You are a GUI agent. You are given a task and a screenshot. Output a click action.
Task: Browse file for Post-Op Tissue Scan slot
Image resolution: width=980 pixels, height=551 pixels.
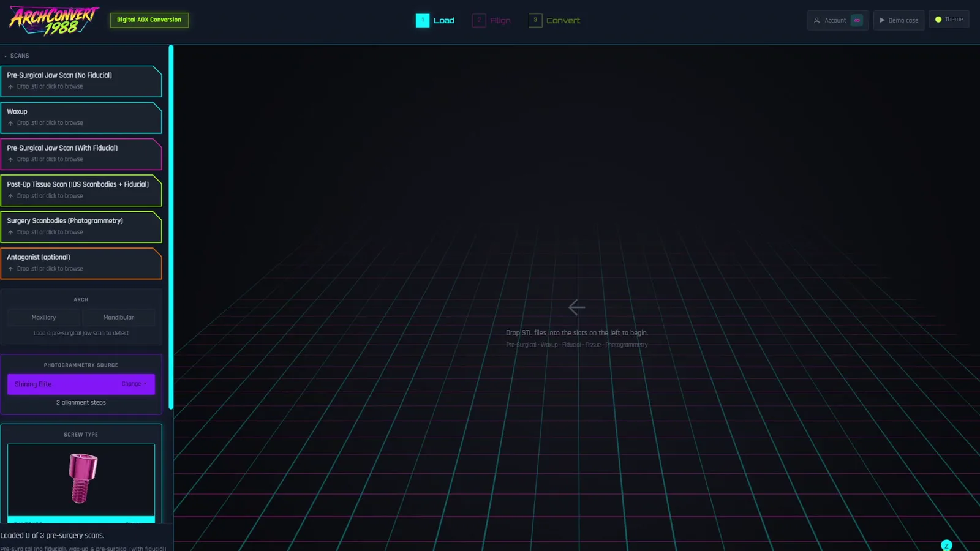point(81,190)
